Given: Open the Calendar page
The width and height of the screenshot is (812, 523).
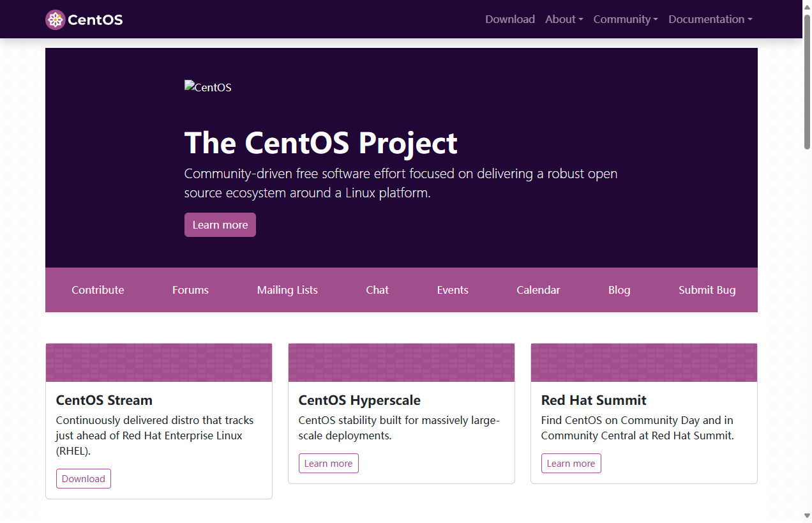Looking at the screenshot, I should coord(538,289).
